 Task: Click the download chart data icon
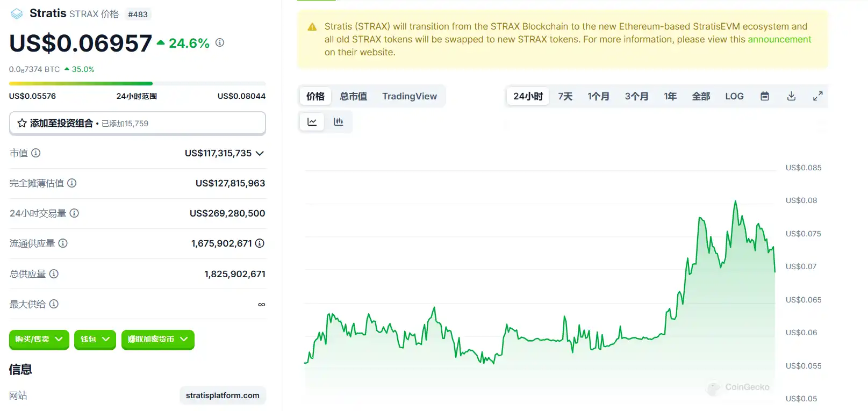(791, 96)
